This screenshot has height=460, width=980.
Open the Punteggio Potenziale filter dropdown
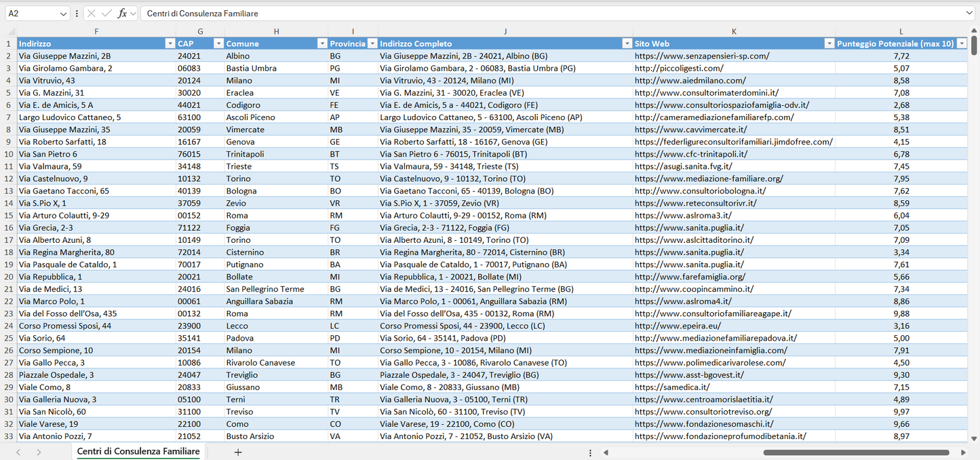pos(961,43)
